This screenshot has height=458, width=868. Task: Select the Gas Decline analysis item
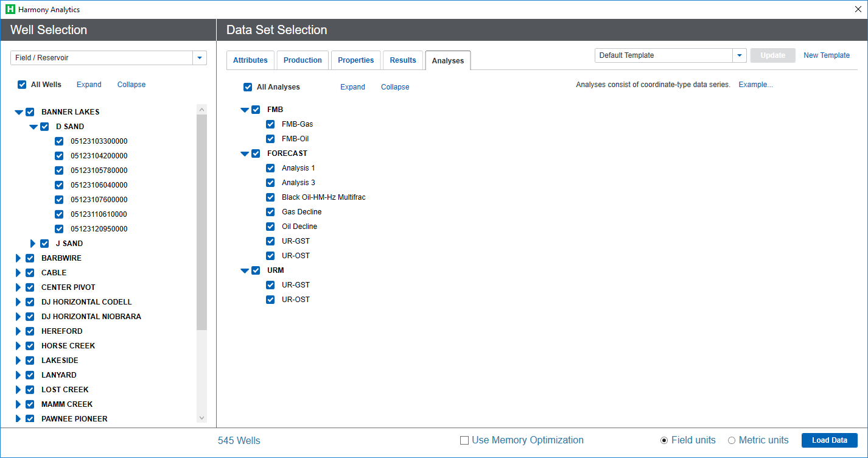(x=302, y=212)
